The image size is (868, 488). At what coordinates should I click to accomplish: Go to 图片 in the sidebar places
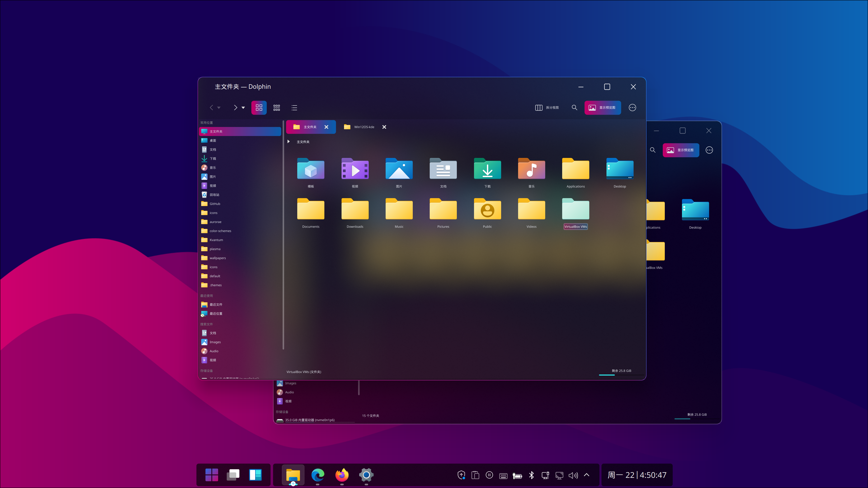(240, 177)
